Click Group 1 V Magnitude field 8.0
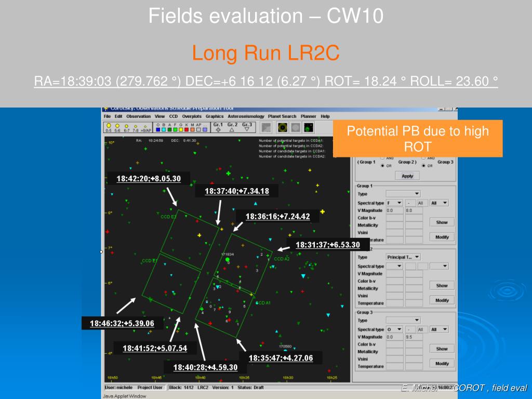The width and height of the screenshot is (532, 399). point(414,210)
